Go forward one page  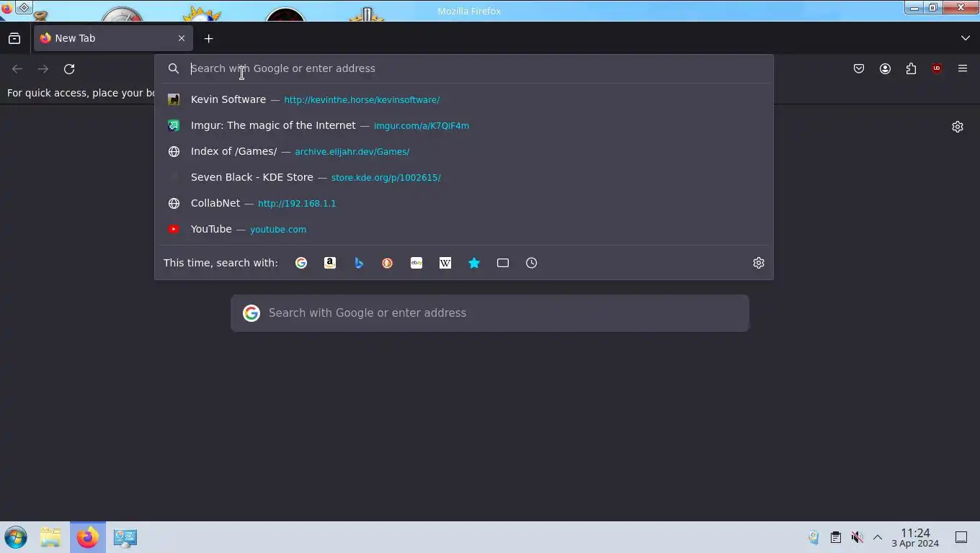(43, 69)
